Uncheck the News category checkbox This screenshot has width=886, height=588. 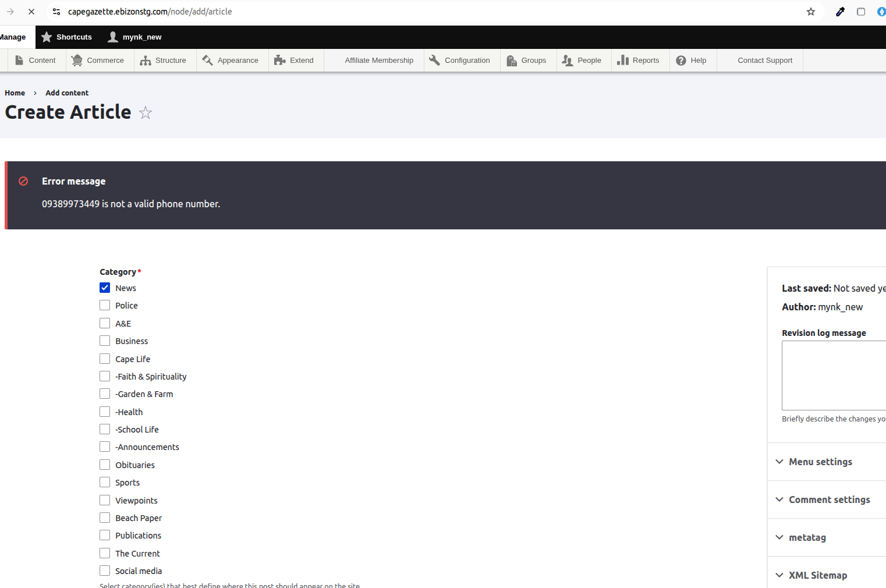coord(105,288)
